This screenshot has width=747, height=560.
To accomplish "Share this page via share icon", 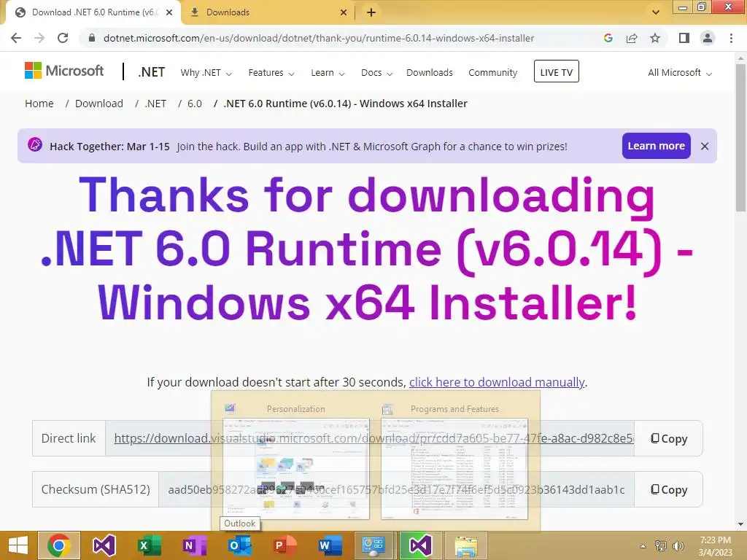I will pyautogui.click(x=632, y=38).
